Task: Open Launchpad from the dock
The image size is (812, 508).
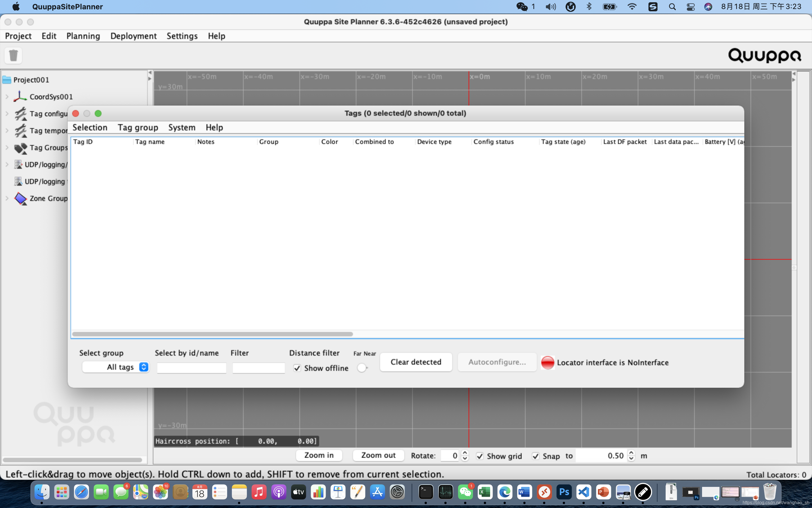Action: point(62,492)
